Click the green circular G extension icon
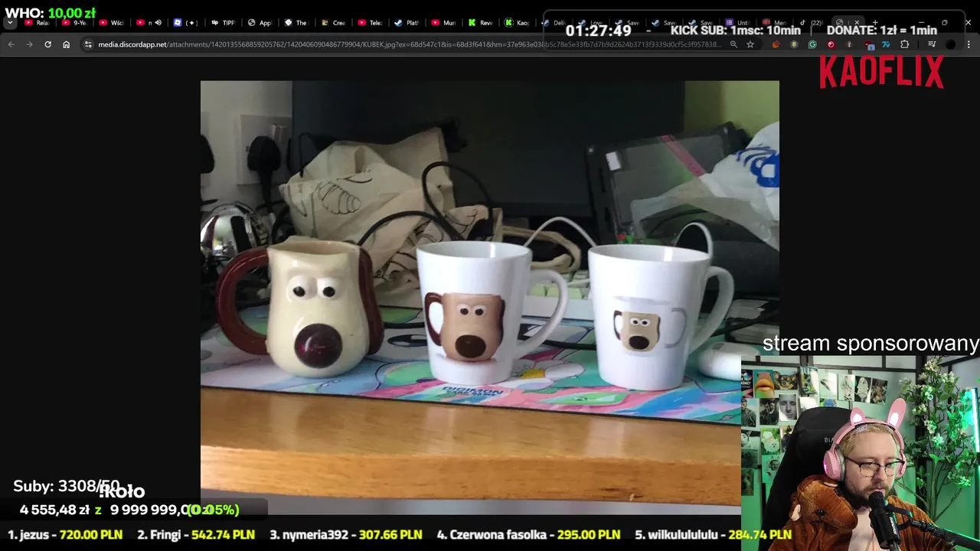Viewport: 980px width, 551px height. click(x=812, y=44)
